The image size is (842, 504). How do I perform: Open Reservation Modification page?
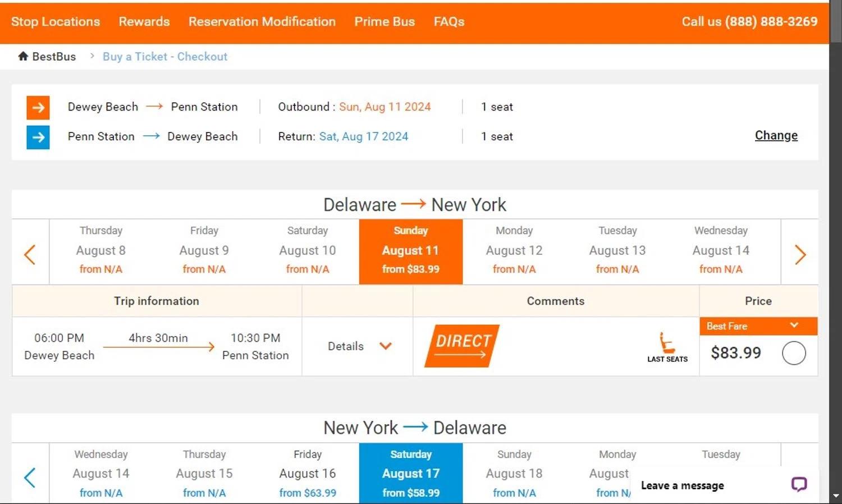coord(262,21)
